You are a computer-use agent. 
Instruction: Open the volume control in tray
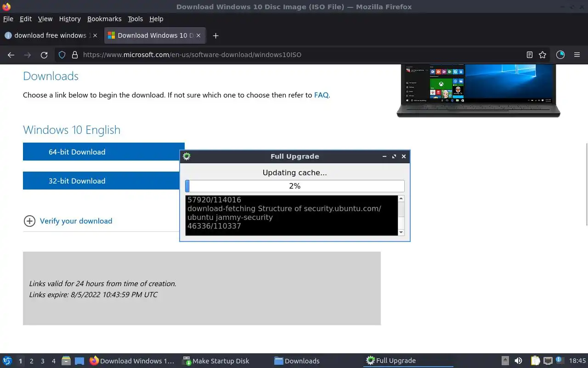tap(518, 361)
